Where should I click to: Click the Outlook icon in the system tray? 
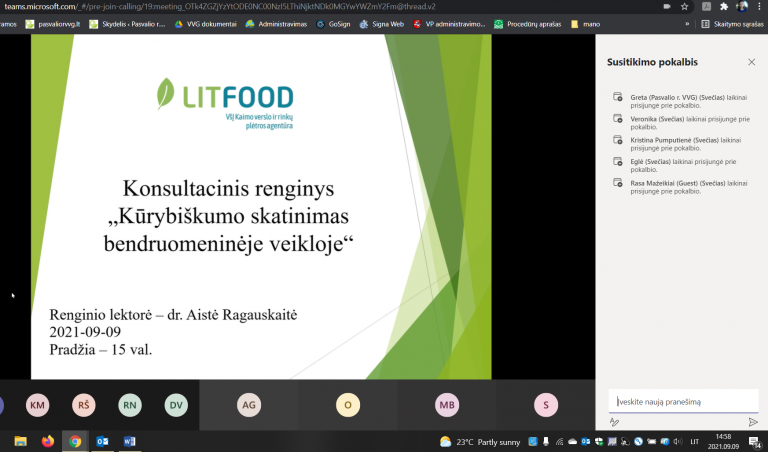586,442
